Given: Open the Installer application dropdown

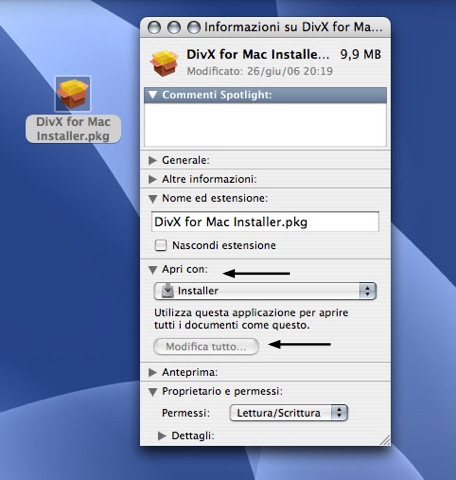Looking at the screenshot, I should point(265,291).
